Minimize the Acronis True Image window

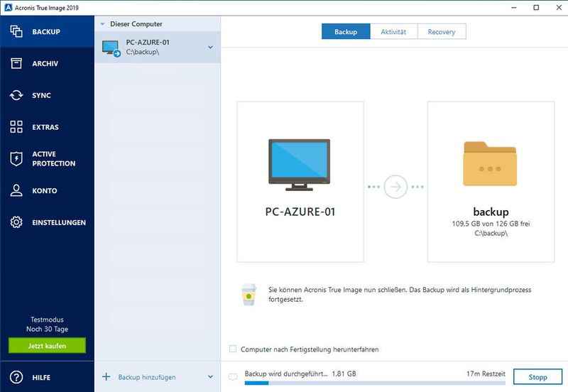point(513,8)
